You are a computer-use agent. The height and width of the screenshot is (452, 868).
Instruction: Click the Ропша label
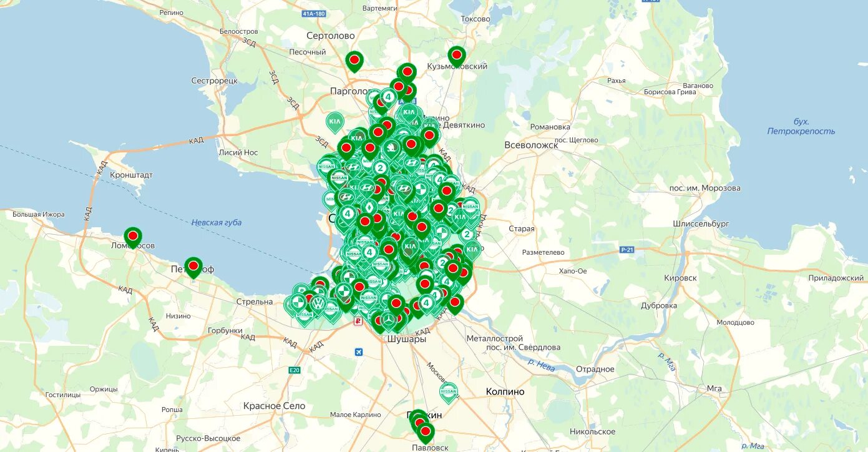pos(172,410)
